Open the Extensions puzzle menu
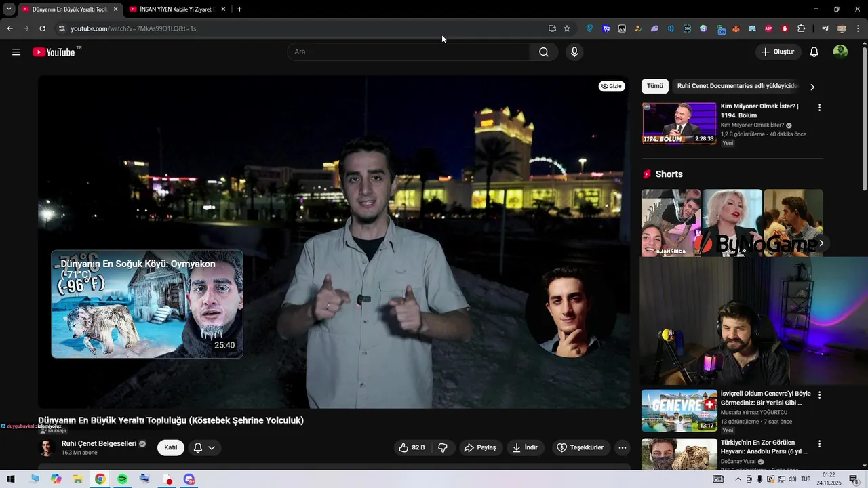This screenshot has height=488, width=868. [802, 28]
